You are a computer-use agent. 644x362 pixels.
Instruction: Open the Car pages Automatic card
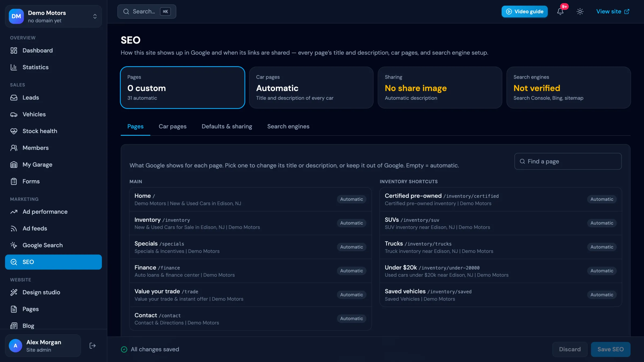coord(311,87)
